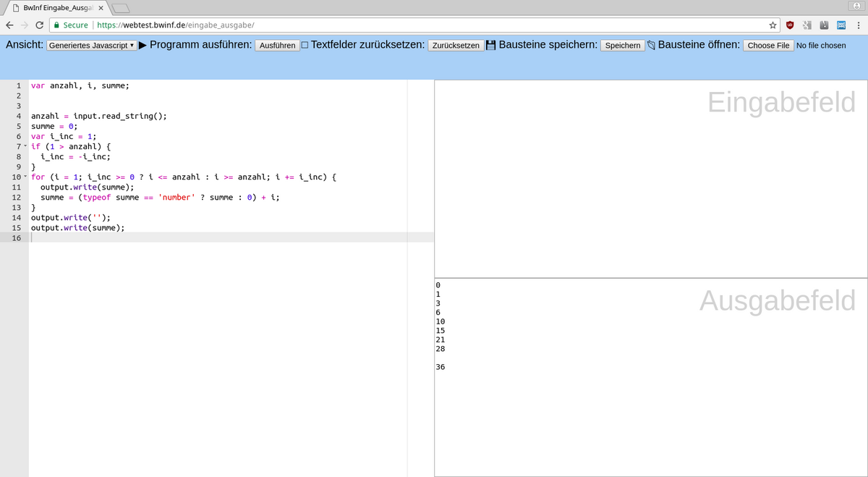Click "output.write('');" on line 14
The width and height of the screenshot is (868, 477).
pyautogui.click(x=71, y=217)
